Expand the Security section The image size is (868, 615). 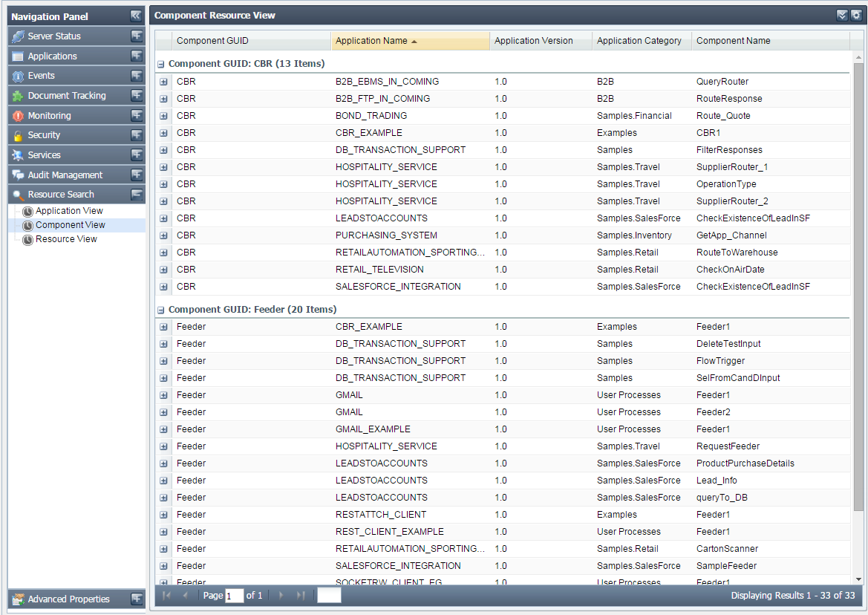click(137, 135)
